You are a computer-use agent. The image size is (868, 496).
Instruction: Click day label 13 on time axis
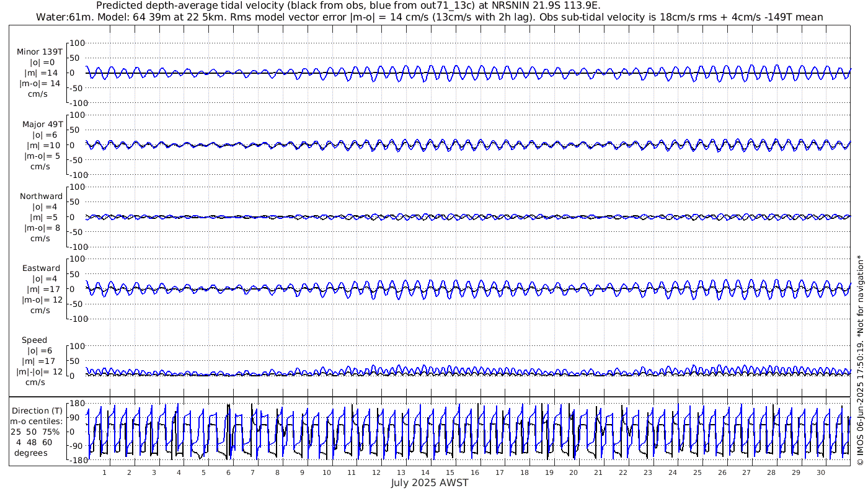coord(401,472)
